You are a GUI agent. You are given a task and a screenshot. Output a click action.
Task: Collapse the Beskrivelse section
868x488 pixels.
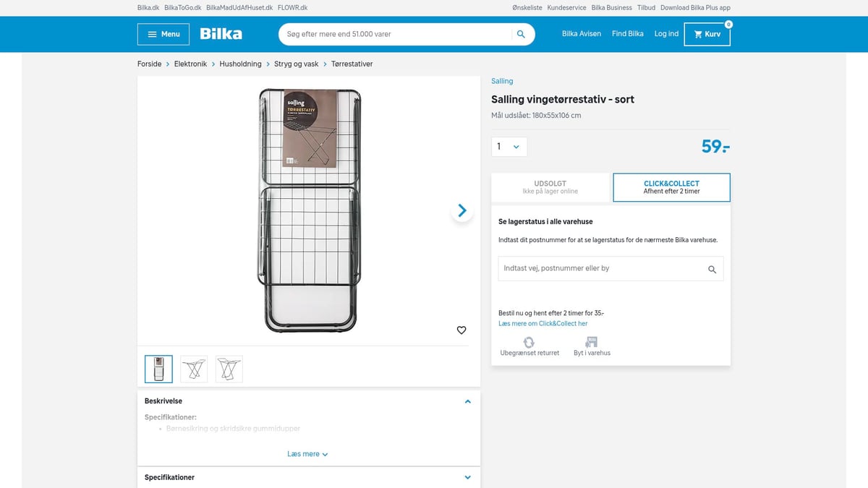point(467,401)
